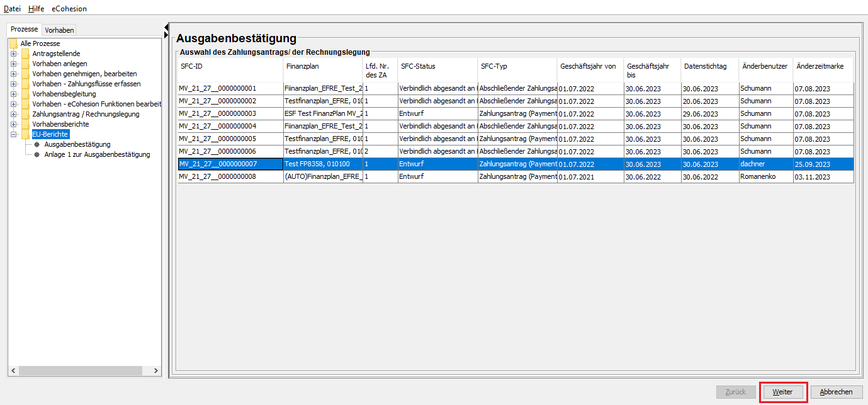Sort by Datenstichtag column header
The height and width of the screenshot is (405, 868).
coord(709,69)
